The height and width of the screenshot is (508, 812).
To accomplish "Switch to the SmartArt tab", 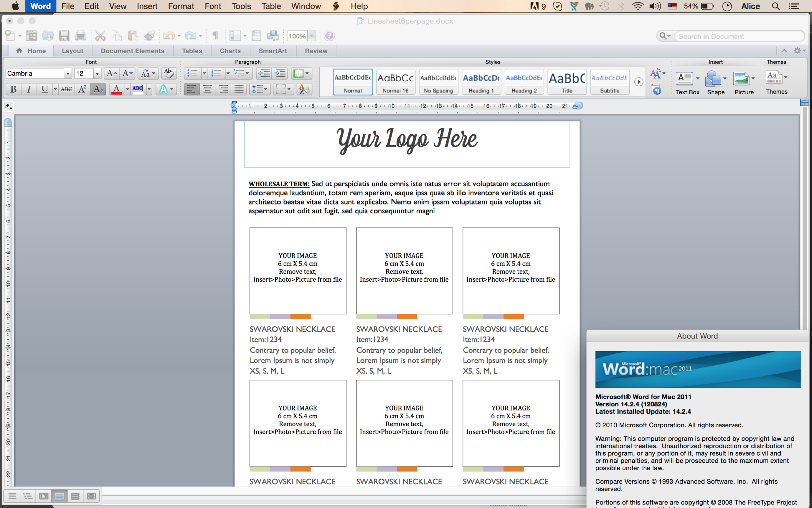I will coord(273,51).
